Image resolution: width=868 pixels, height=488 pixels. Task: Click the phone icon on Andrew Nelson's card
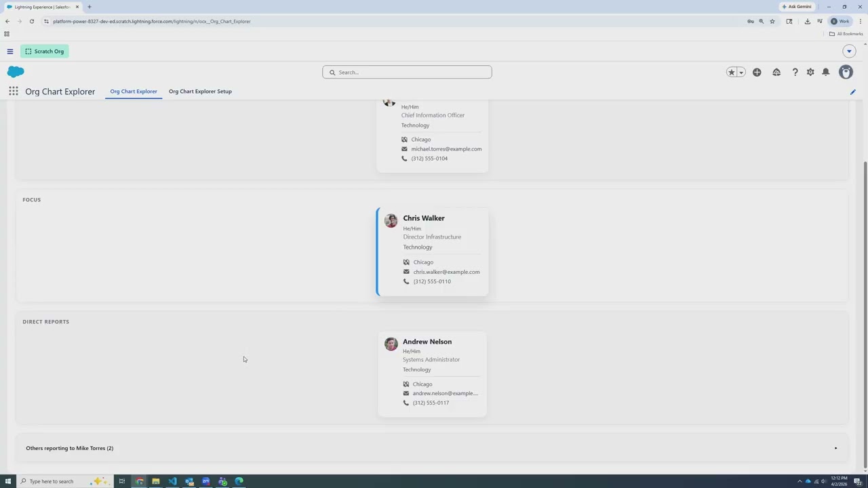coord(406,403)
